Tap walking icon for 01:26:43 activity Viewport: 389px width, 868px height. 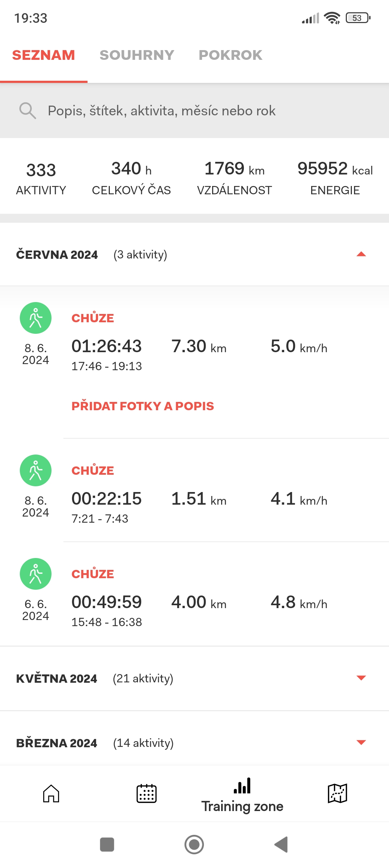[36, 318]
